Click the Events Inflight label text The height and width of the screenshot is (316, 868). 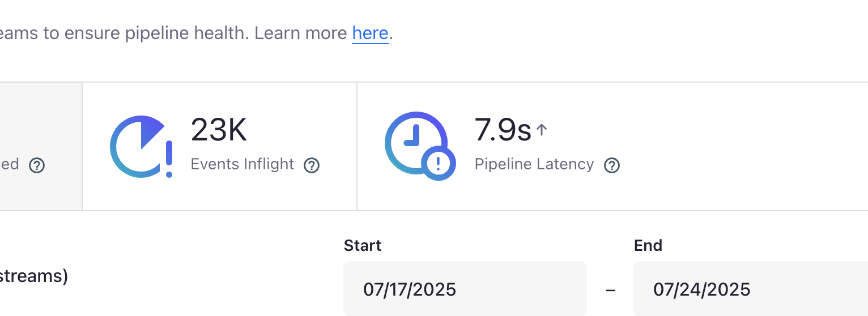coord(242,164)
